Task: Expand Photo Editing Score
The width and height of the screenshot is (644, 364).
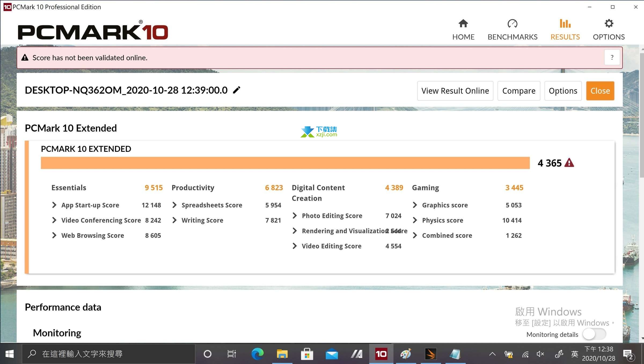Action: [295, 215]
